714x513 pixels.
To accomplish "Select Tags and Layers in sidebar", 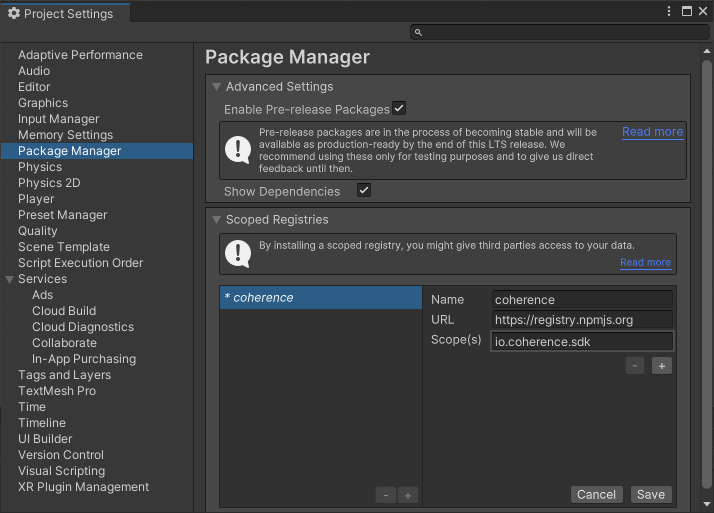I will (x=64, y=375).
